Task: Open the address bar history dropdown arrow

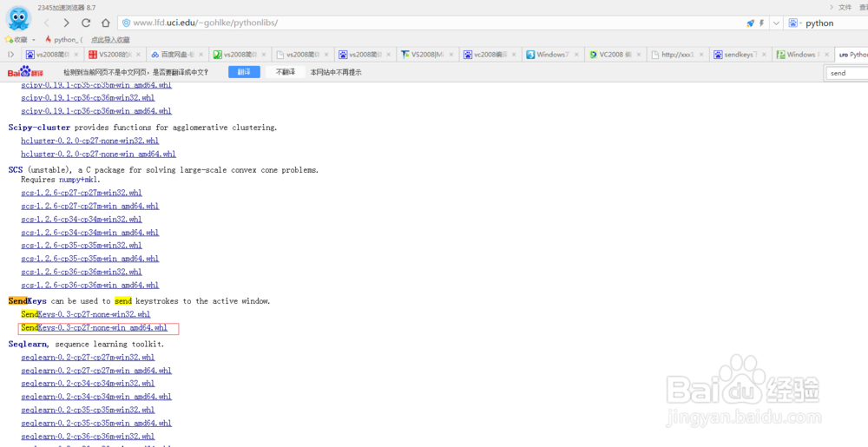Action: (776, 23)
